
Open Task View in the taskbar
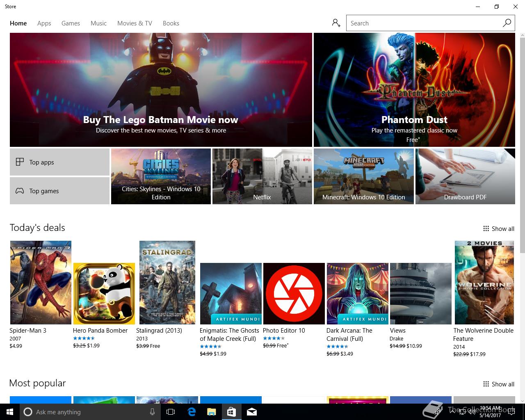point(171,412)
